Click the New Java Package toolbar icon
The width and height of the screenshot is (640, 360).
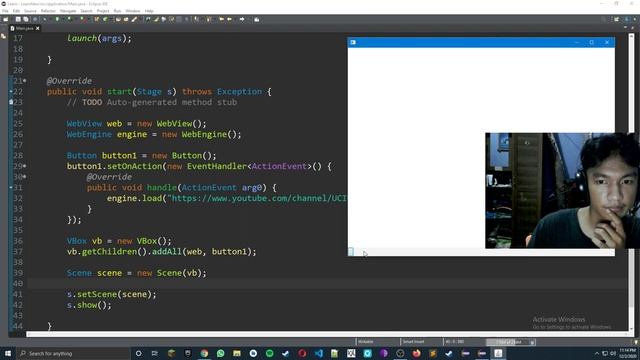(x=97, y=19)
